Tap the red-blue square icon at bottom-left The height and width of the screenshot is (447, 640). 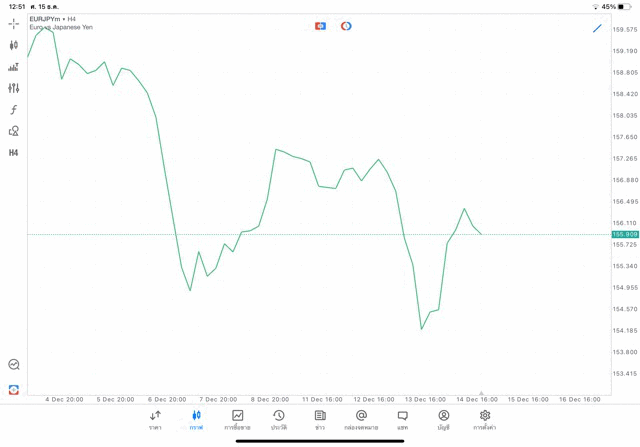[13, 390]
